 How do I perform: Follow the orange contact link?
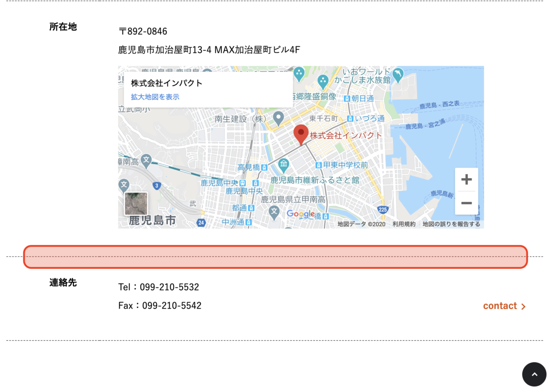point(504,306)
